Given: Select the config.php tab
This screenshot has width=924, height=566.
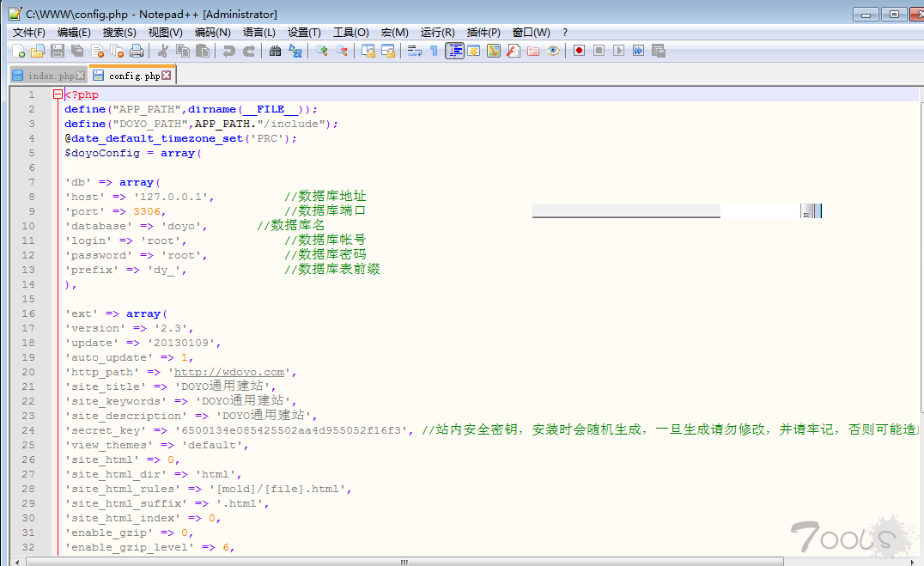Looking at the screenshot, I should pos(132,75).
